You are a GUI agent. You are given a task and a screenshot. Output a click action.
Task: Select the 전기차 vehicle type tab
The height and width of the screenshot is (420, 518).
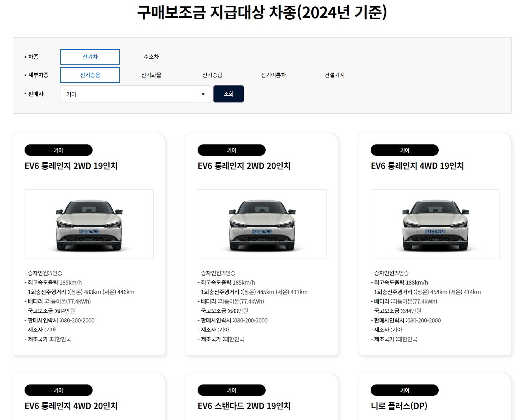coord(90,57)
